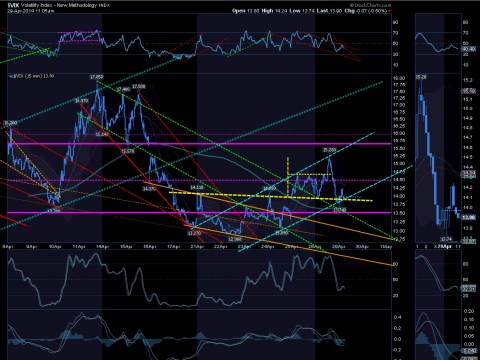Click the 17.480 peak price label
480x360 pixels.
tap(123, 89)
